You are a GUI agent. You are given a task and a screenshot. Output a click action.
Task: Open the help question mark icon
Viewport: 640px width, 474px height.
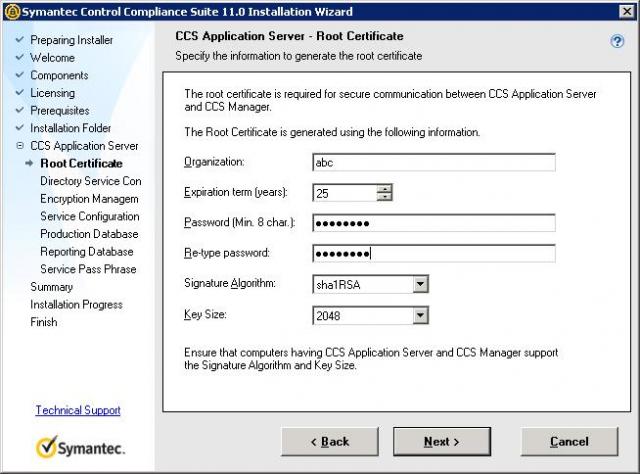[617, 41]
